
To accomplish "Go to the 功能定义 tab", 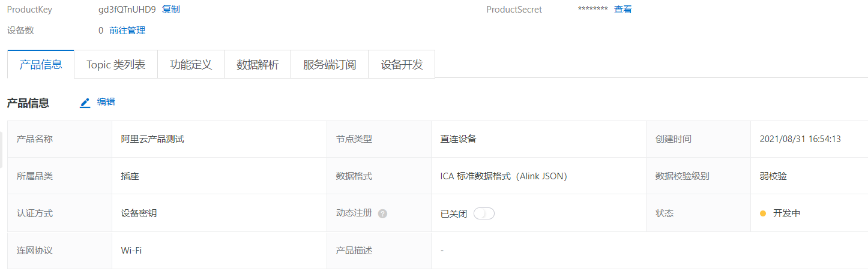I will click(x=191, y=65).
